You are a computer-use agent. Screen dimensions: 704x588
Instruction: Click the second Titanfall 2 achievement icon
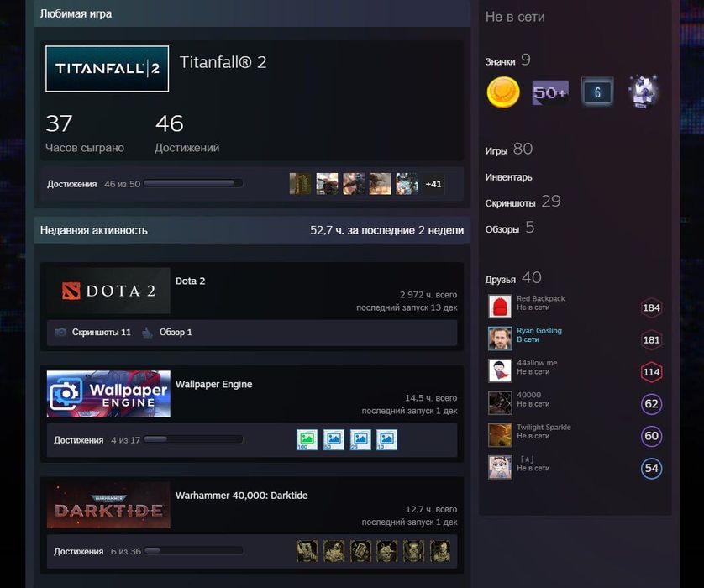click(327, 184)
